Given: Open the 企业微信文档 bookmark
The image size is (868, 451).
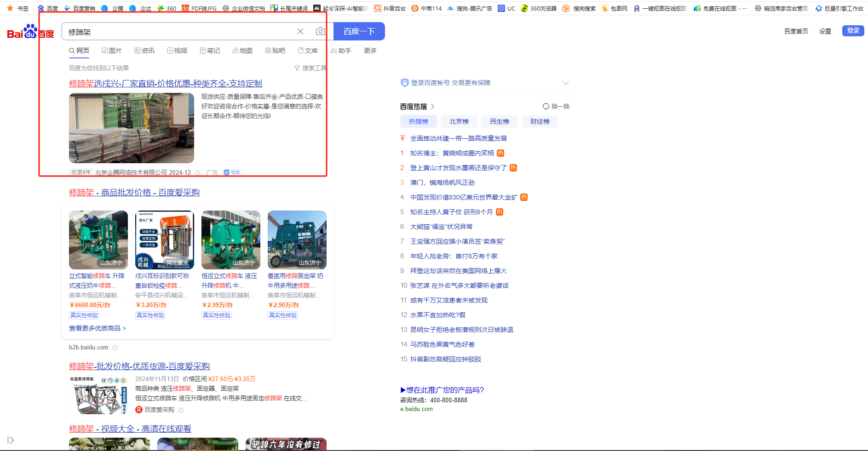Looking at the screenshot, I should [244, 8].
